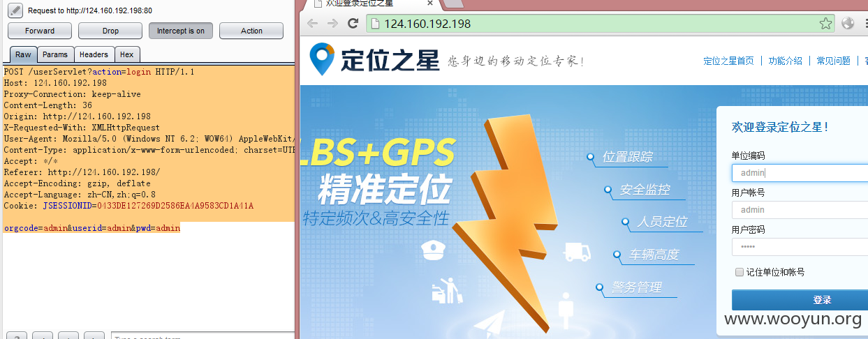This screenshot has height=339, width=868.
Task: Click the blue 登录 button
Action: point(800,300)
